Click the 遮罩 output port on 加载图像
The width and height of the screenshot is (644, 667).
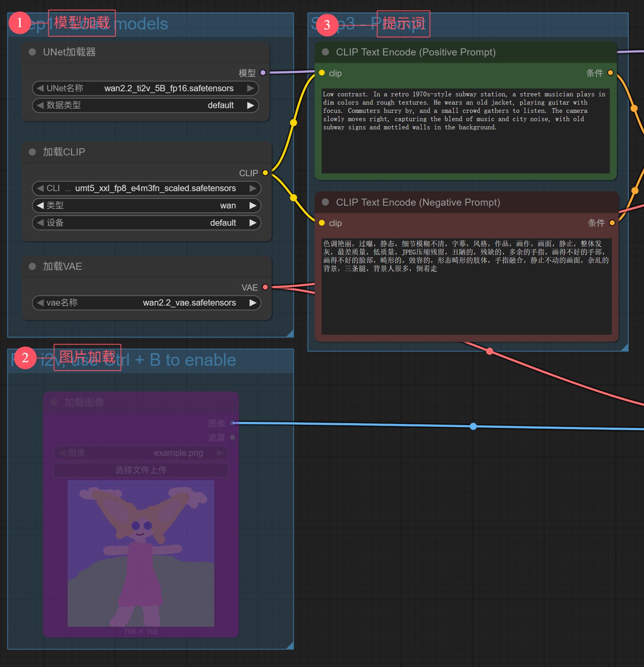point(233,437)
